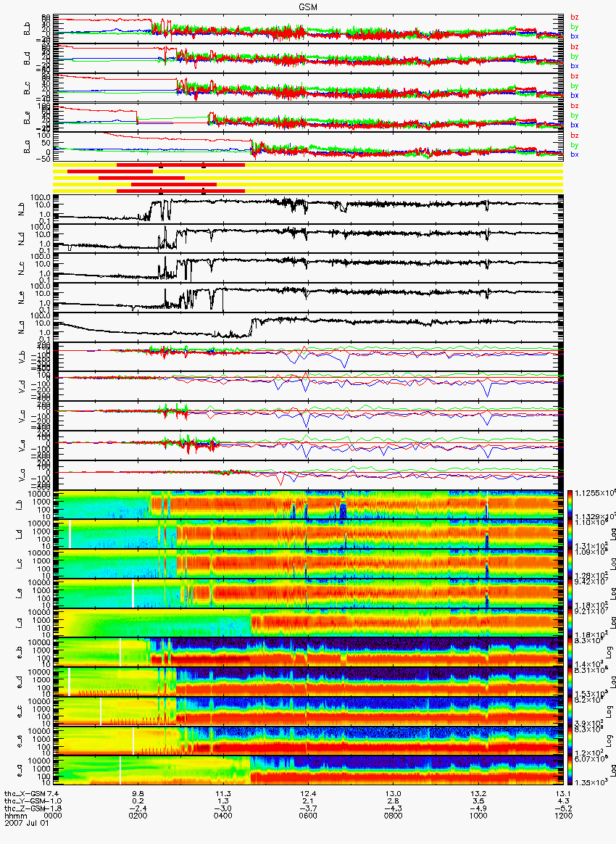The image size is (616, 844).
Task: Click the 0400 time tick label
Action: (222, 816)
